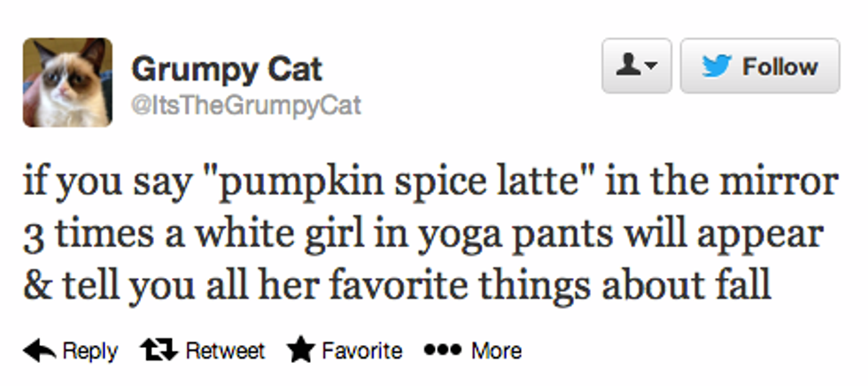The width and height of the screenshot is (868, 386).
Task: Click the Favorite star icon
Action: [x=300, y=351]
